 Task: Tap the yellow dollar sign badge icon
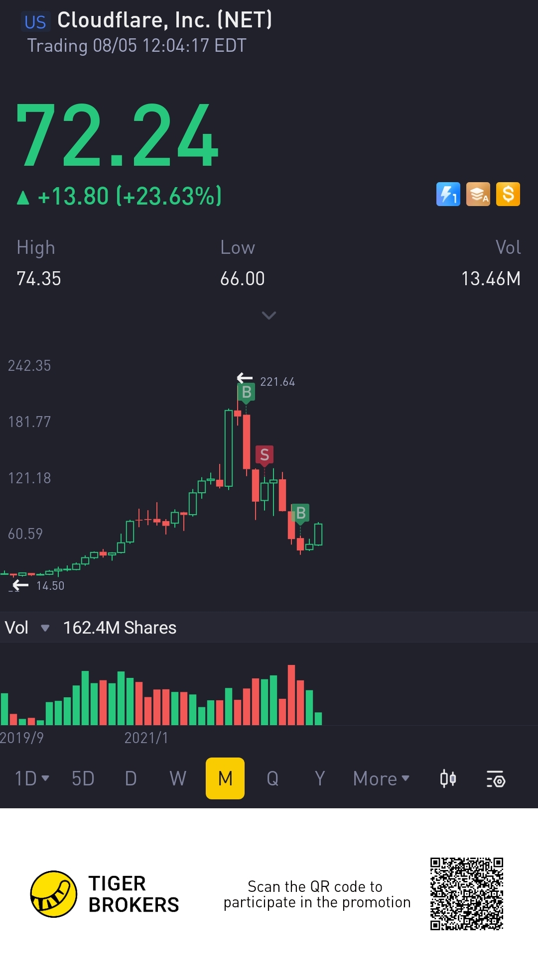click(508, 194)
